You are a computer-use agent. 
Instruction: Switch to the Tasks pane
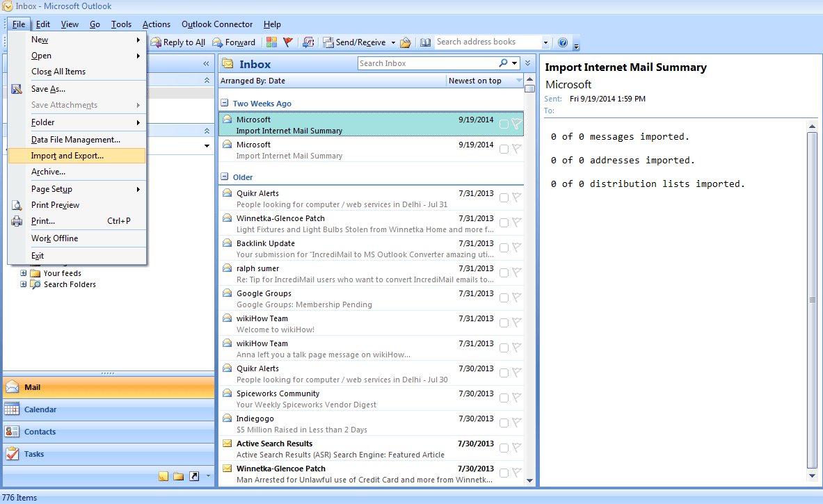click(109, 454)
